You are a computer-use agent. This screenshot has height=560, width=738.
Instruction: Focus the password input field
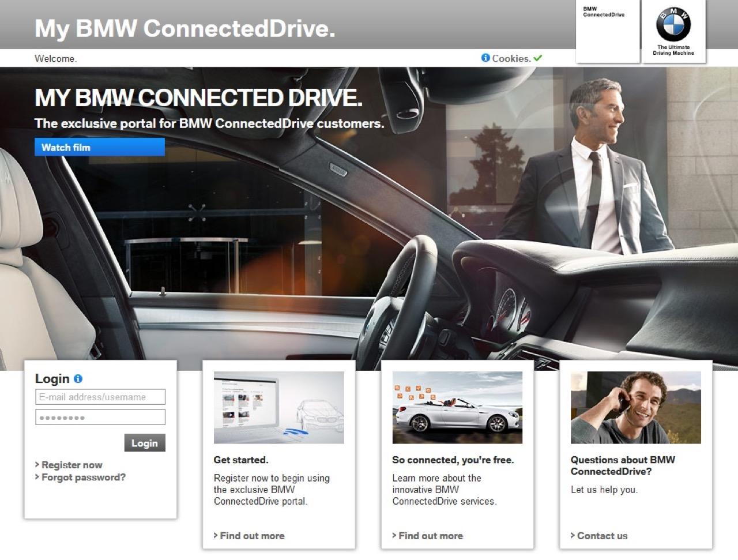[100, 417]
